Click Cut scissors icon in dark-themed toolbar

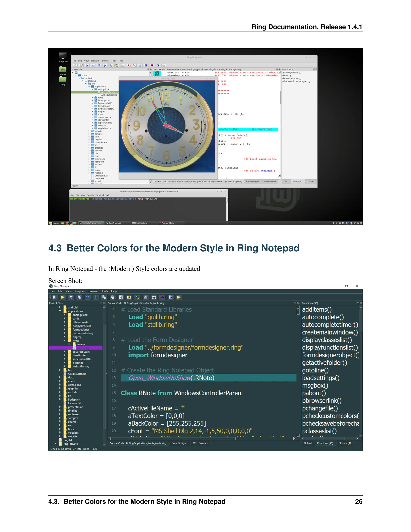(x=96, y=297)
